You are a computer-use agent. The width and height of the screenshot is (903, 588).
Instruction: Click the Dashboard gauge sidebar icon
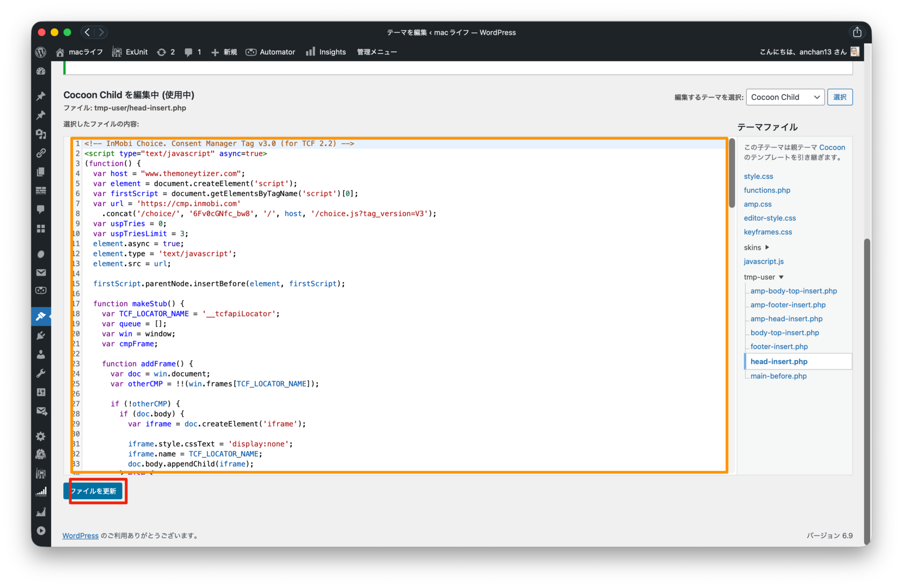[41, 72]
